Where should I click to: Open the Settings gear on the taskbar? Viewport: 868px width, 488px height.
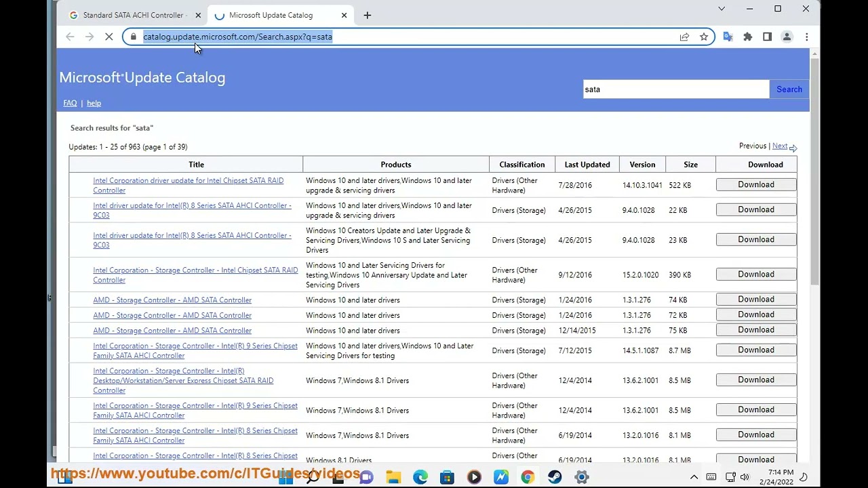[x=581, y=477]
